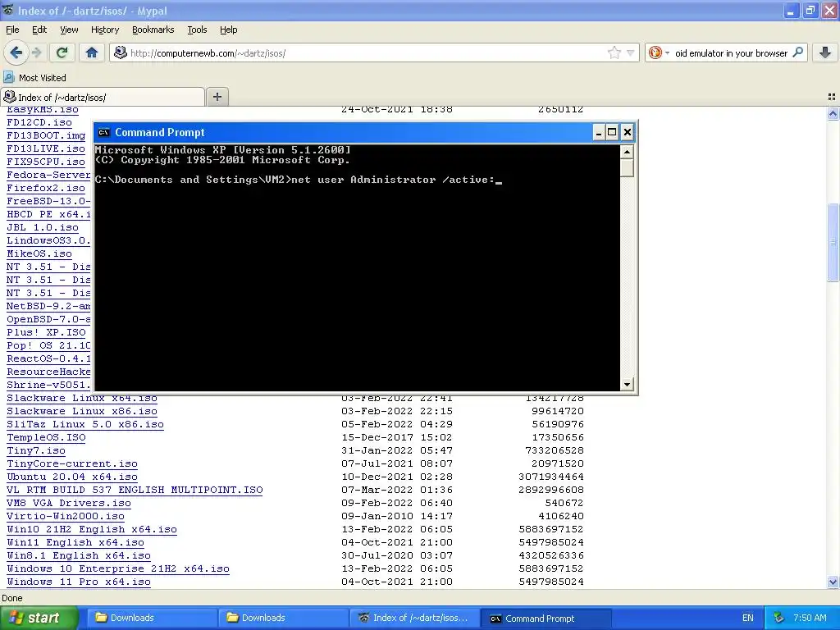The image size is (840, 630).
Task: Open the Tiny7.iso link
Action: click(36, 450)
